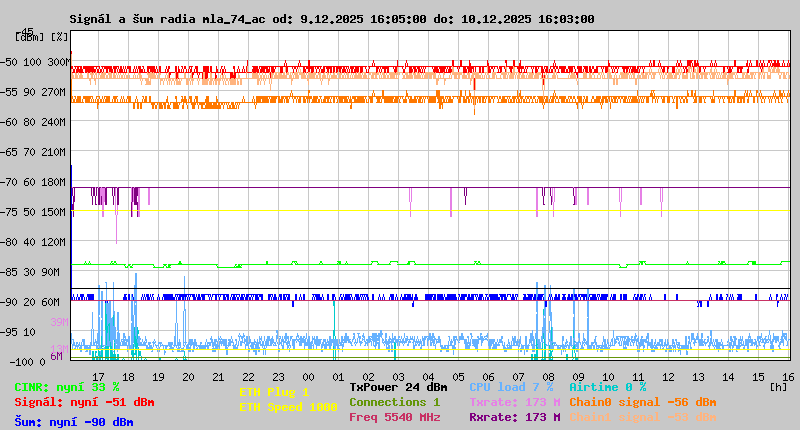Select legend entry 'CINR: nyní 33 %'
This screenshot has width=800, height=430.
click(x=67, y=387)
